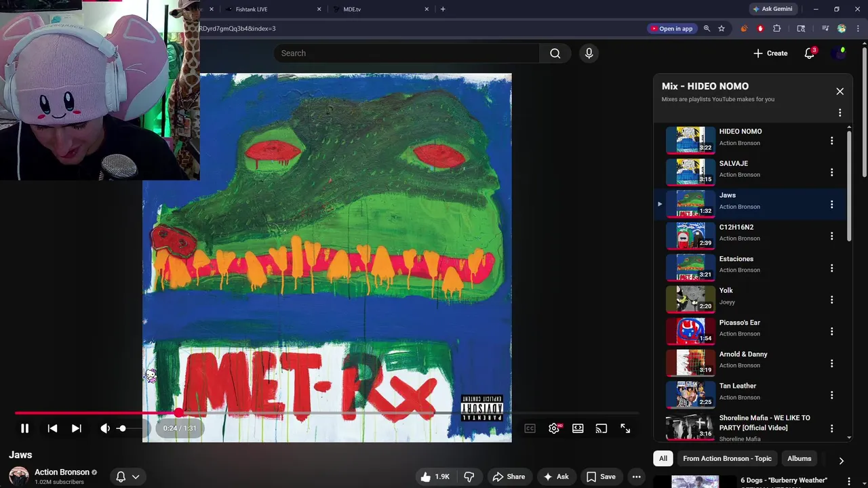Select the Albums filter chip
The height and width of the screenshot is (488, 868).
click(x=799, y=459)
